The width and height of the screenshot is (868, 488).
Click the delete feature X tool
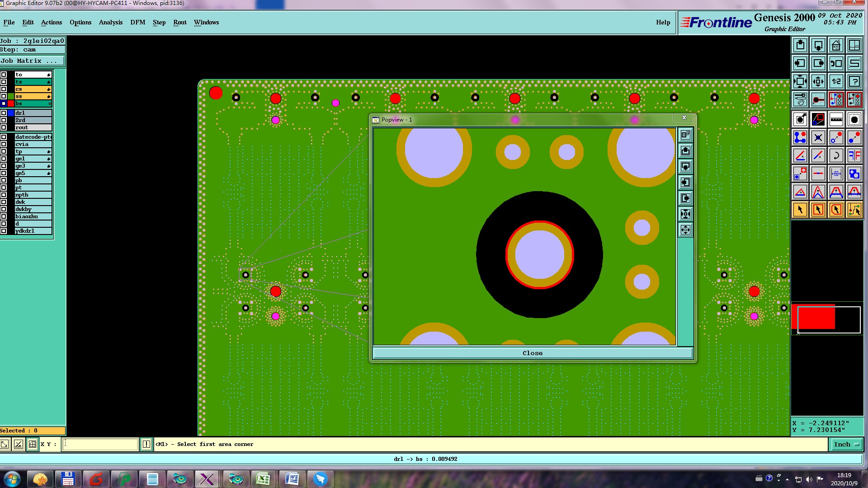pyautogui.click(x=818, y=137)
